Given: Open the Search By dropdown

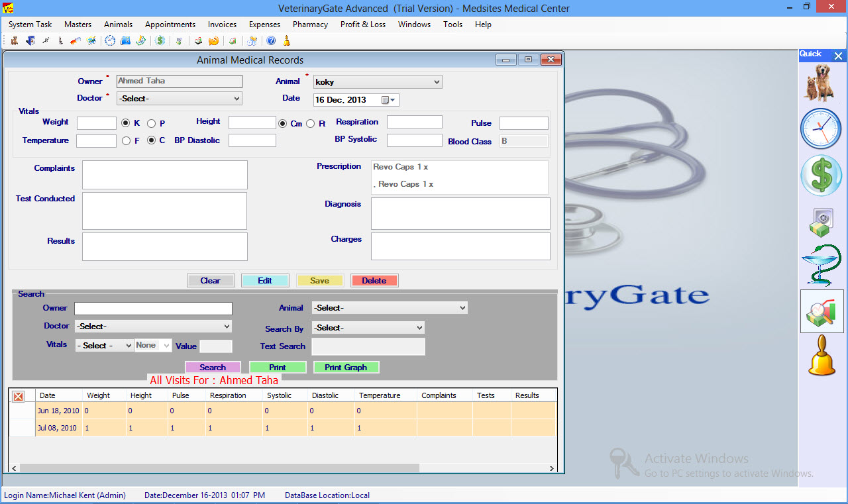Looking at the screenshot, I should pos(368,328).
